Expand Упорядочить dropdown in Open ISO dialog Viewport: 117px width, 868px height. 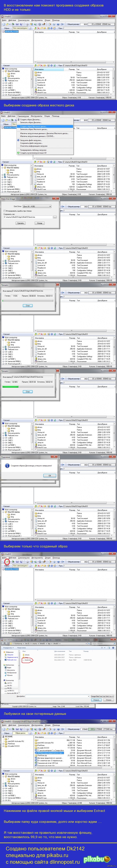(x=8, y=648)
